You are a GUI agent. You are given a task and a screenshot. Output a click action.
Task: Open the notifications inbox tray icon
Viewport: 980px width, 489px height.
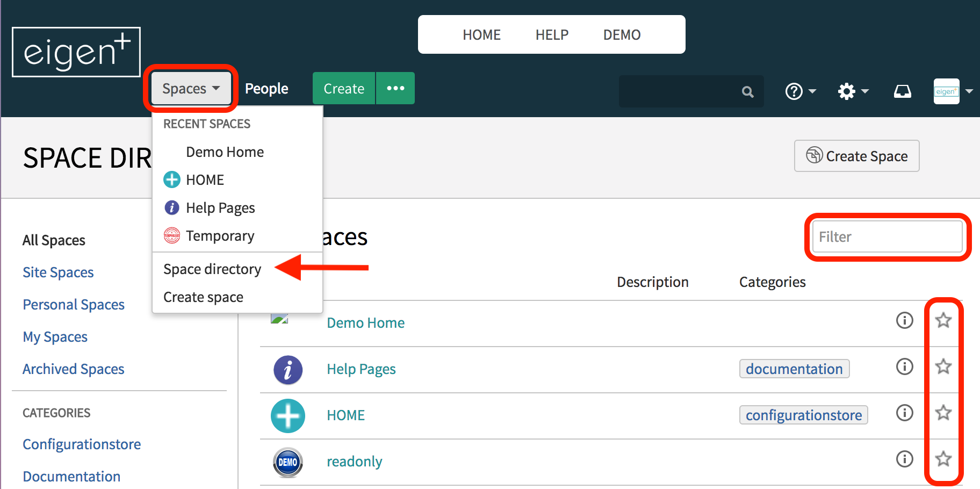902,91
